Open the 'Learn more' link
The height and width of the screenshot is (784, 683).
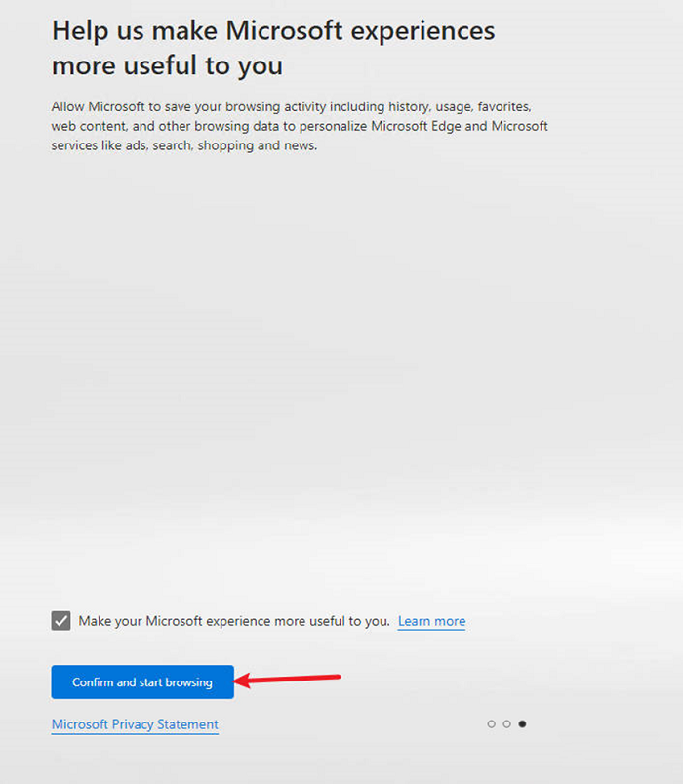(x=431, y=621)
